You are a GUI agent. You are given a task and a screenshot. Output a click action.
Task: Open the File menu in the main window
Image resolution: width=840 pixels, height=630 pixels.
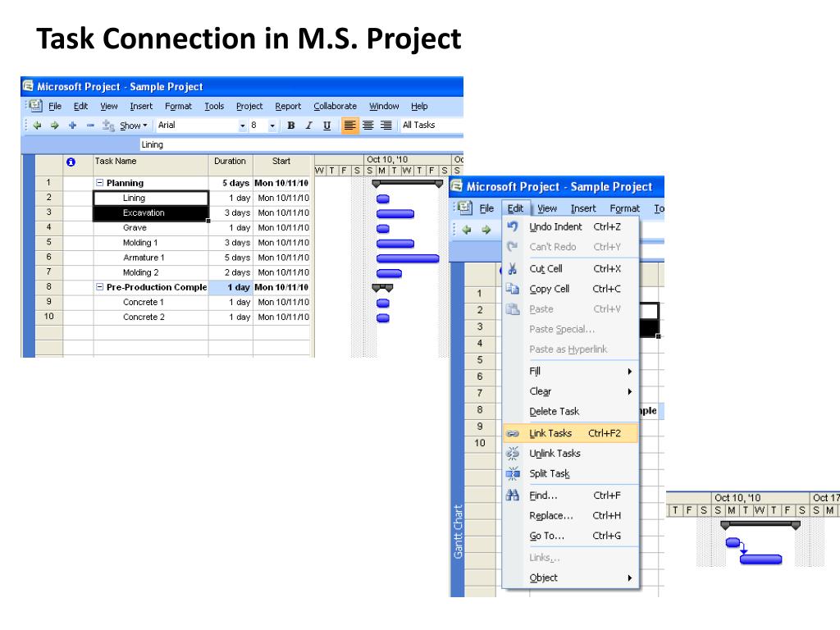[x=55, y=106]
